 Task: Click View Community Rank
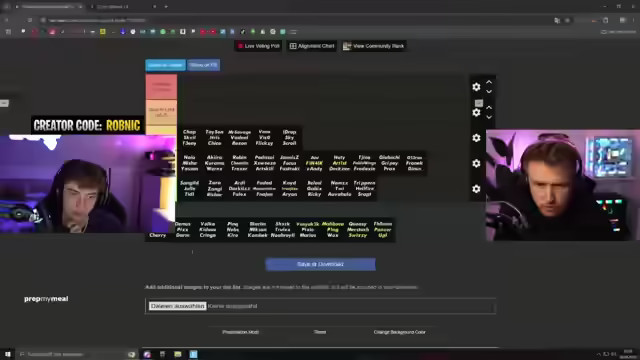374,46
